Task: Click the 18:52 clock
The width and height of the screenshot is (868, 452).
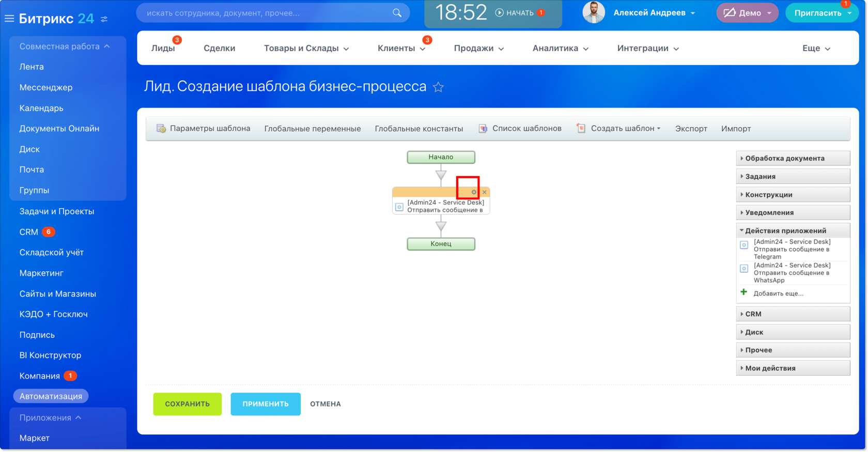Action: [461, 12]
